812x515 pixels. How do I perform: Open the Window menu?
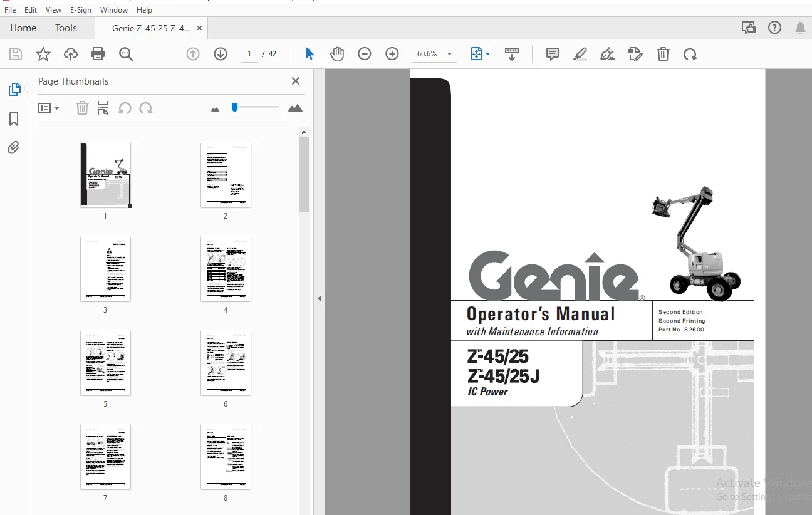tap(114, 10)
